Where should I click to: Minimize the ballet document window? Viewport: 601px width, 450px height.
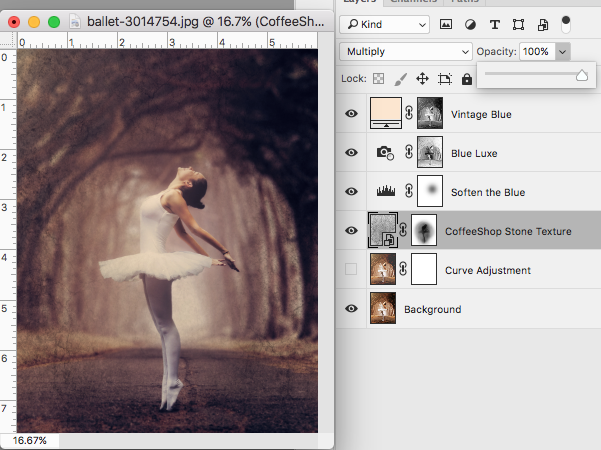(34, 22)
